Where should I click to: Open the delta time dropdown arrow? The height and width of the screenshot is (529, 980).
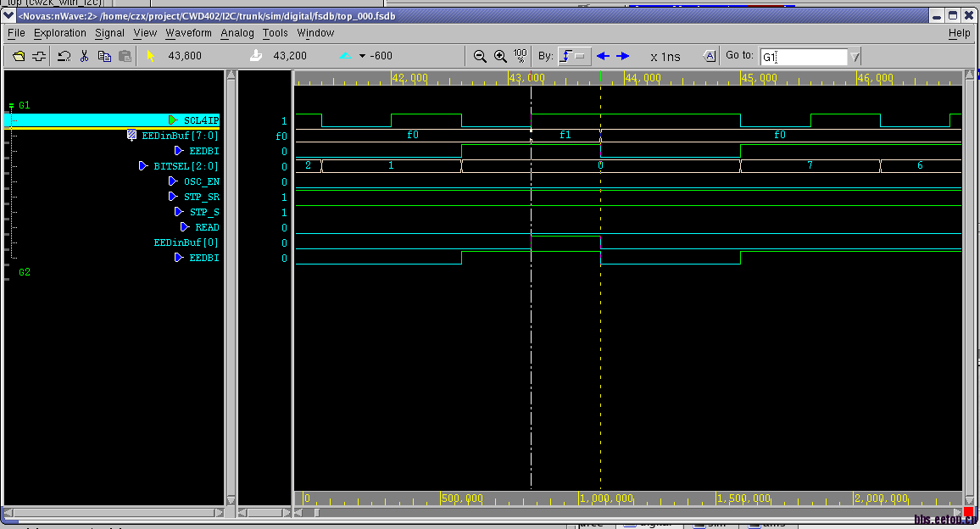(x=362, y=57)
